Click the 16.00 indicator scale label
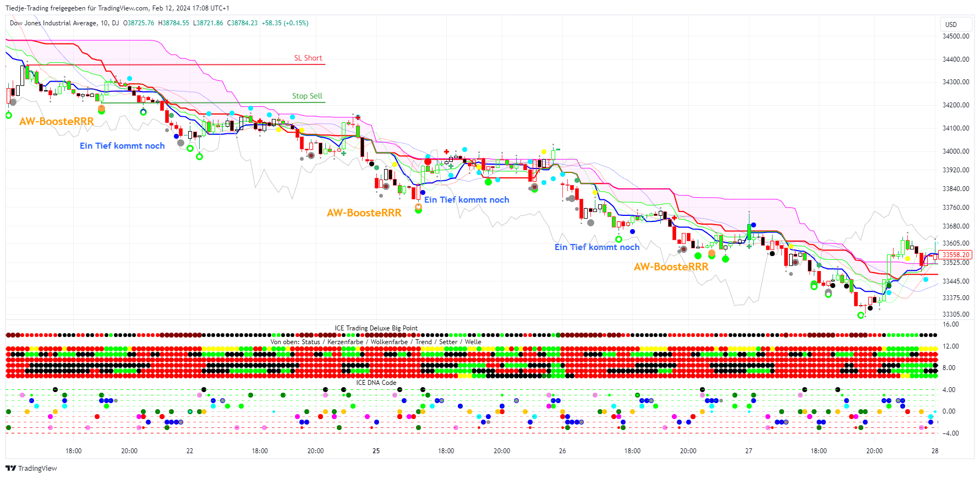Screen dimensions: 980x478 point(951,324)
